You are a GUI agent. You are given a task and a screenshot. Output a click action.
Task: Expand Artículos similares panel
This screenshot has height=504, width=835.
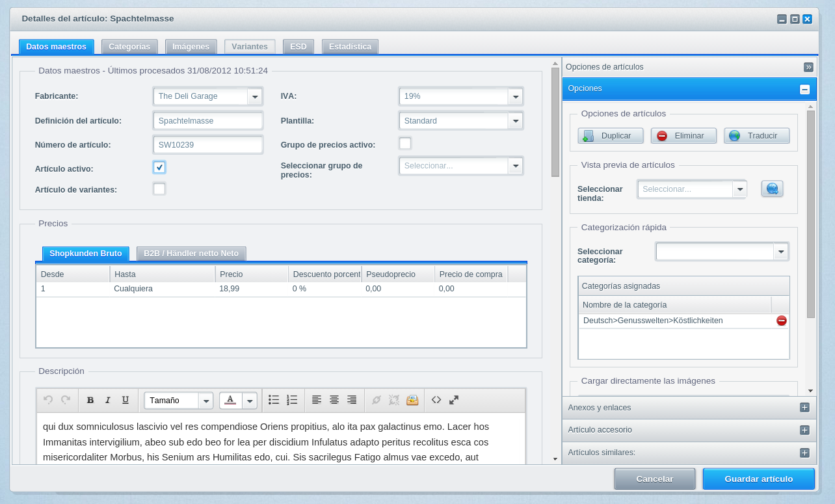pos(804,453)
